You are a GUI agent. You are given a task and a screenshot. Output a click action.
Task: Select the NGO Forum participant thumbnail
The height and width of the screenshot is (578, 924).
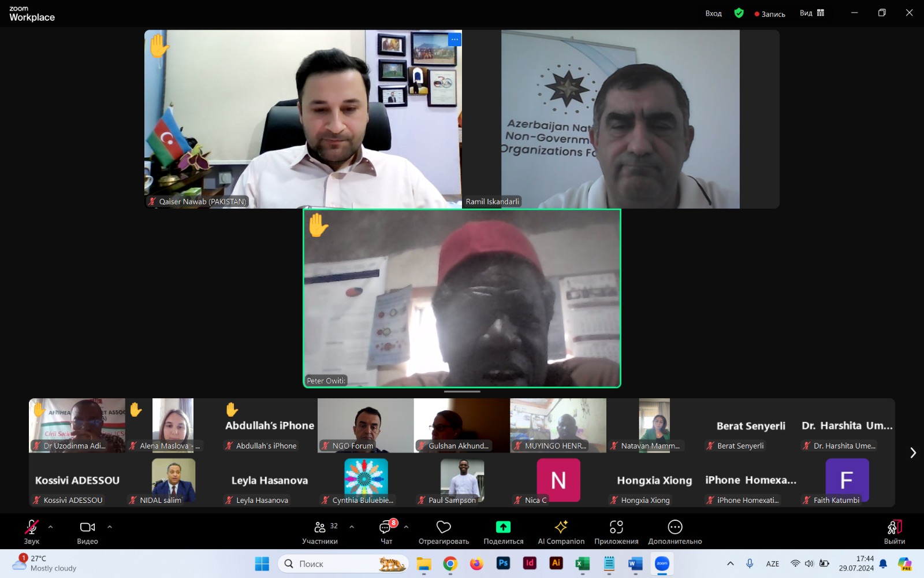[x=366, y=425]
